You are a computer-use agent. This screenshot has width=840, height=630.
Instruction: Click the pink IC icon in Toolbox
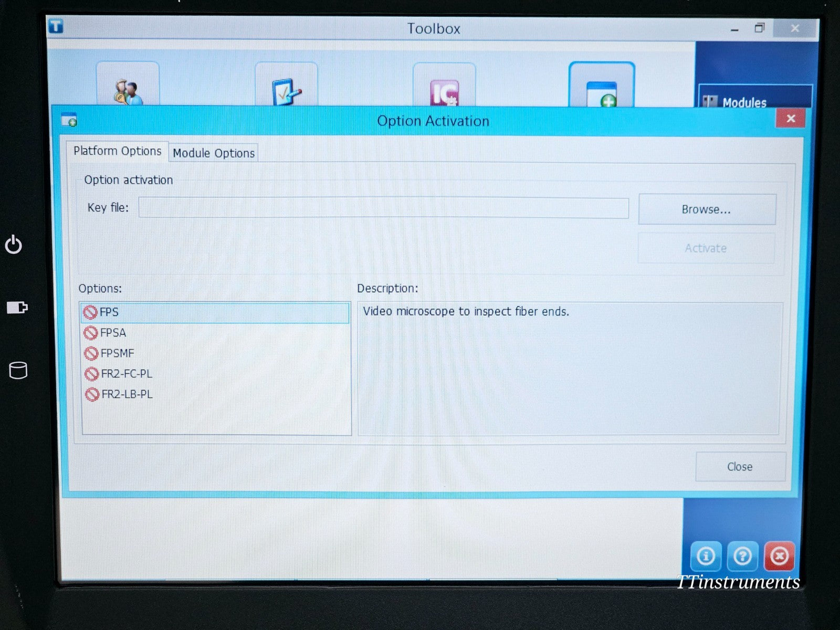(x=444, y=88)
